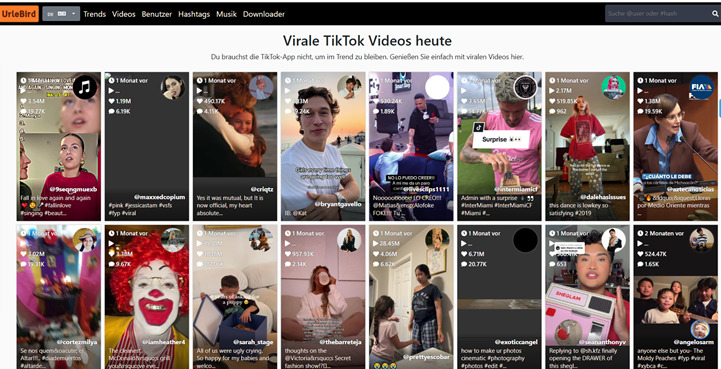The width and height of the screenshot is (721, 369).
Task: Open avatar on @iamheather4 video card
Action: [173, 240]
